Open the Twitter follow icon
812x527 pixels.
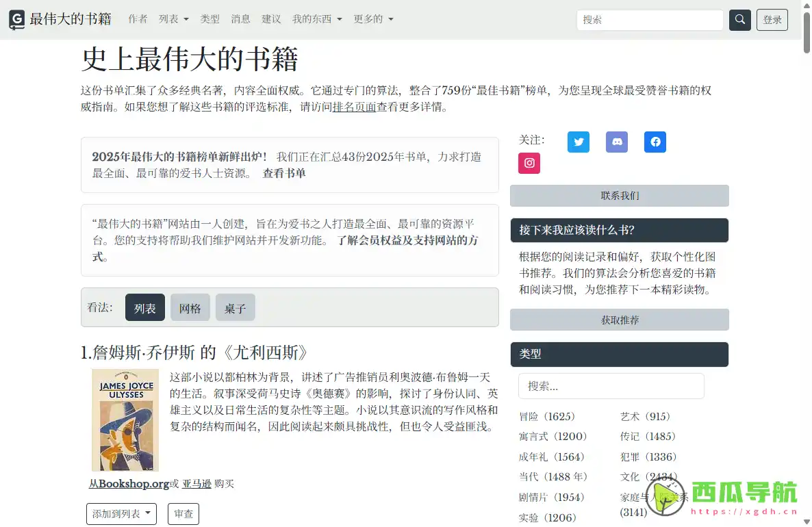pyautogui.click(x=579, y=142)
